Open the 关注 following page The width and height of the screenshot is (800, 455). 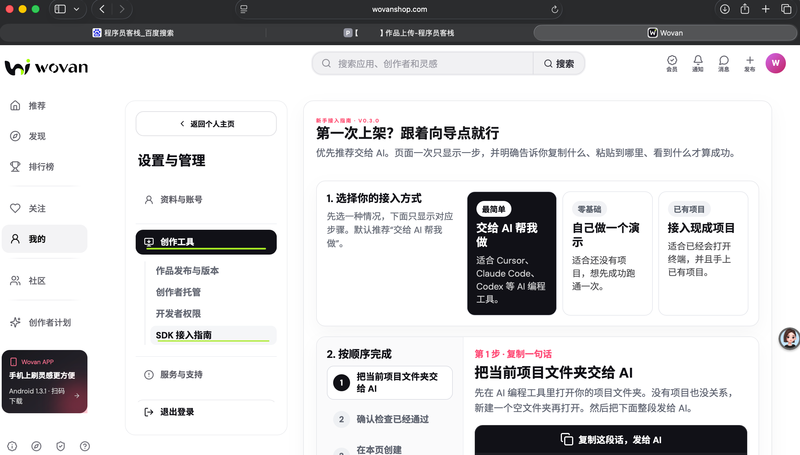44,208
